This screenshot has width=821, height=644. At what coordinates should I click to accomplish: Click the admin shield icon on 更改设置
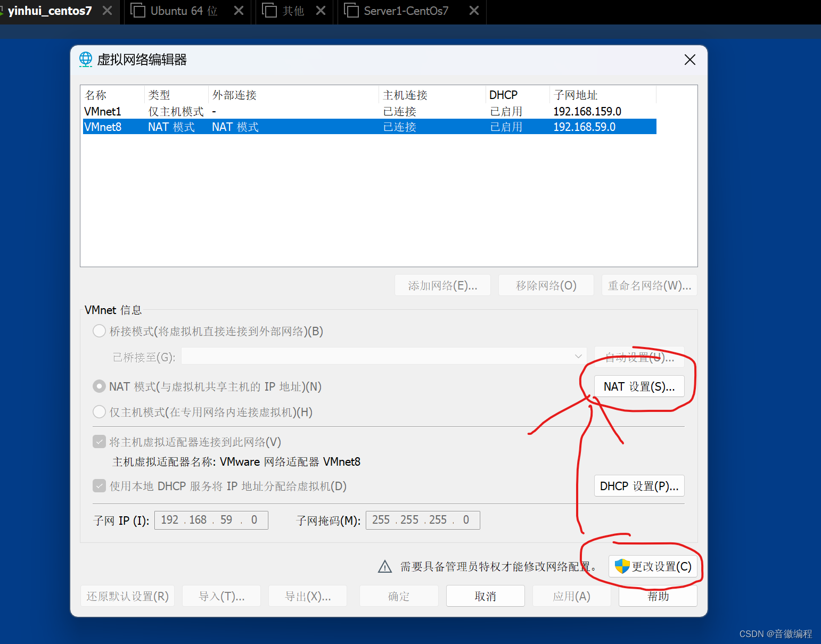(x=622, y=566)
